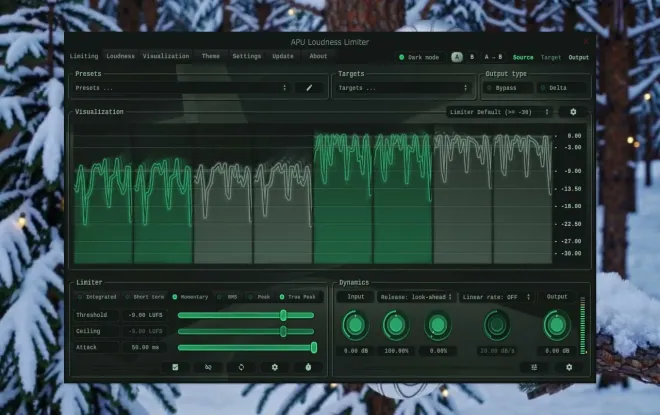Image resolution: width=660 pixels, height=415 pixels.
Task: Close the APU Loudness Limiter window
Action: (x=586, y=41)
